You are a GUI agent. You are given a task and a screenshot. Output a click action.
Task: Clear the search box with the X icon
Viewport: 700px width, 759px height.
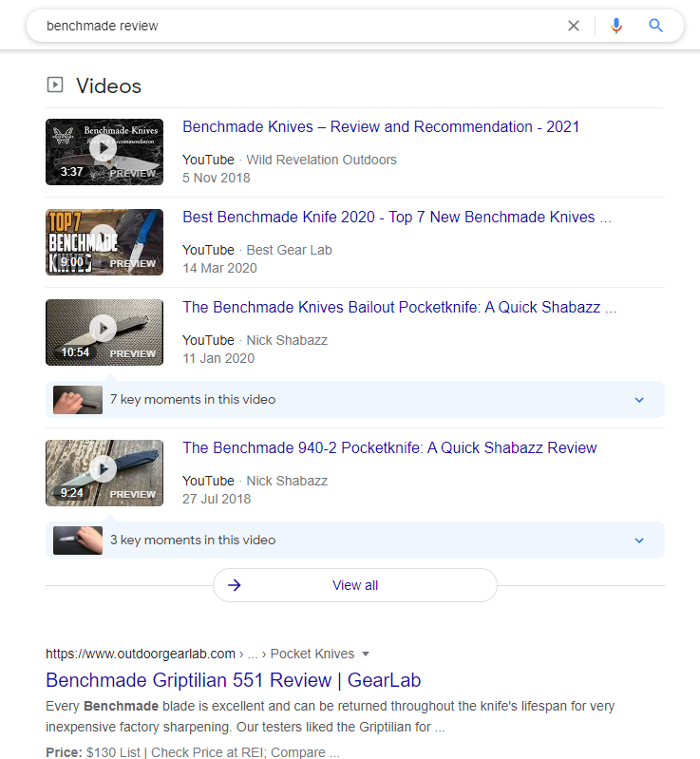573,26
